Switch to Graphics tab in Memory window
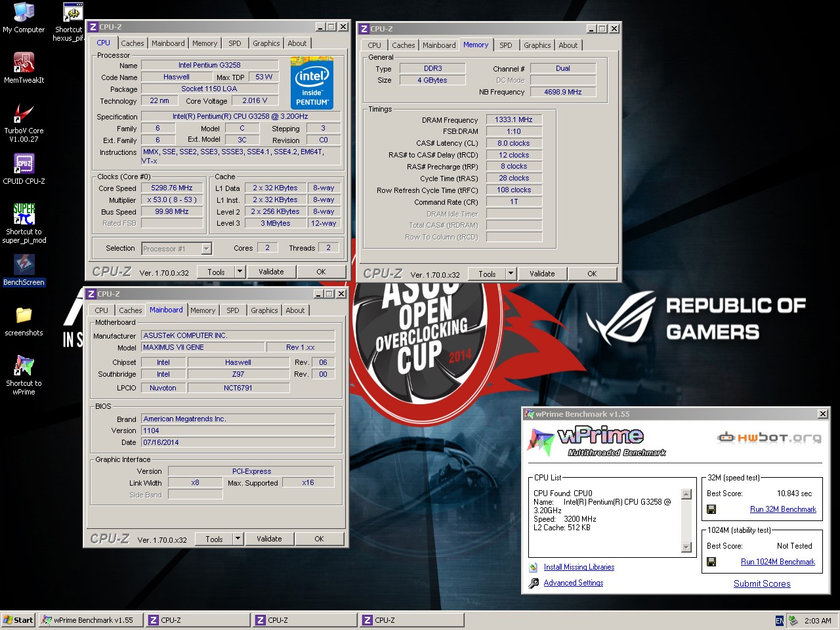The width and height of the screenshot is (840, 630). point(537,45)
